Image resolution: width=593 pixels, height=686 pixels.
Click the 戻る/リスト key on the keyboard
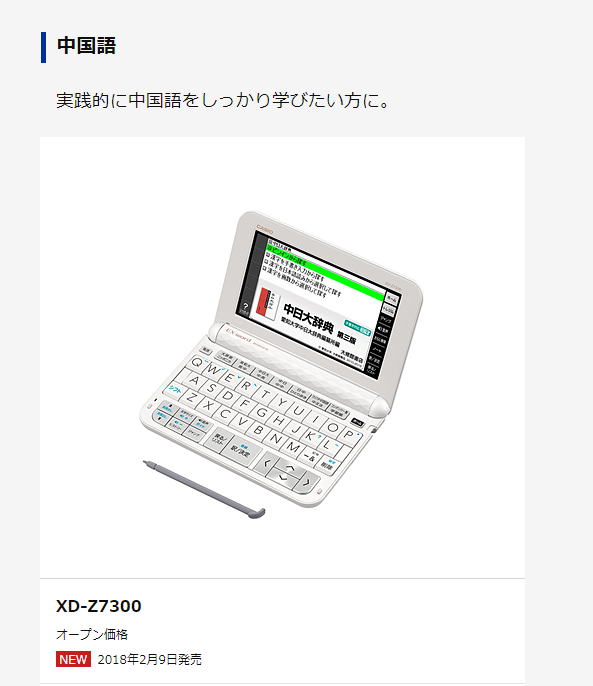219,438
